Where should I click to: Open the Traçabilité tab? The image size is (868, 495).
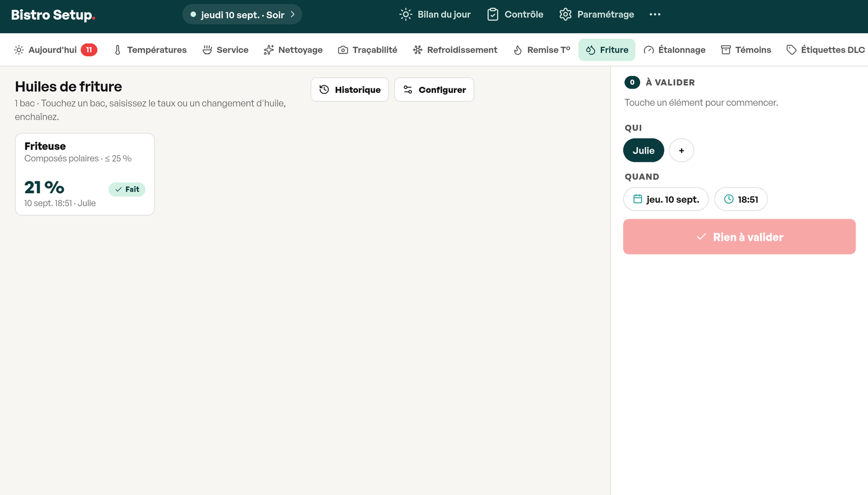[x=367, y=50]
